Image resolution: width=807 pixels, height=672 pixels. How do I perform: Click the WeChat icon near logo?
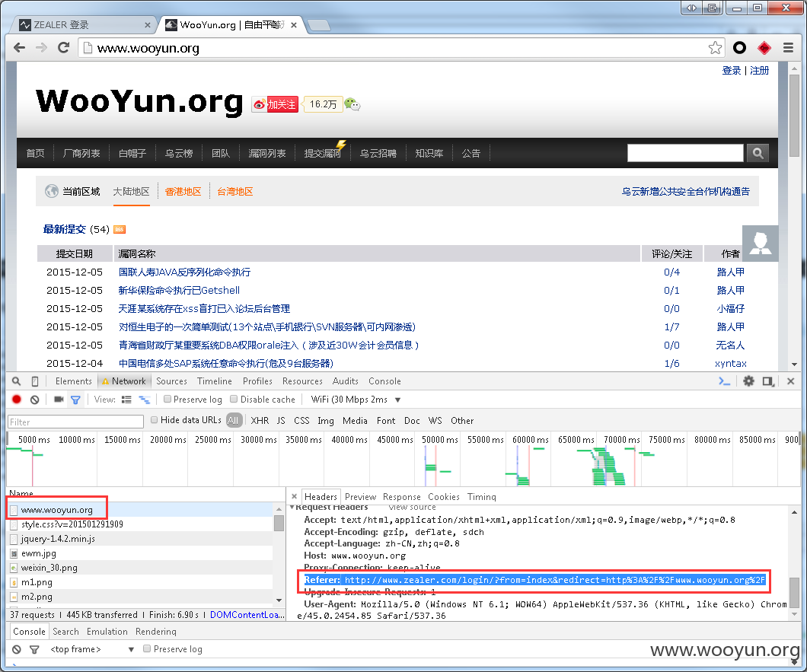click(352, 104)
